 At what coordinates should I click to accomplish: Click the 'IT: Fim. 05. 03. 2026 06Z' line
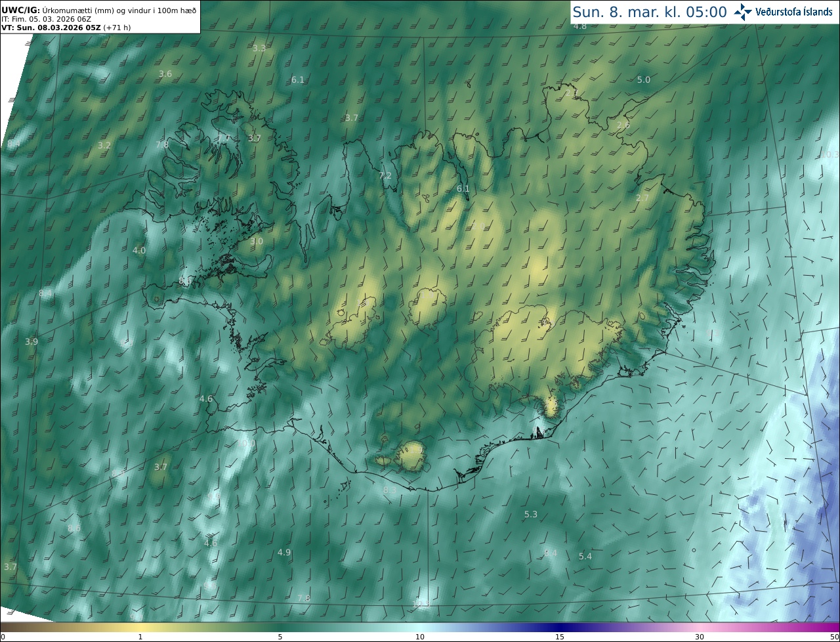tap(46, 19)
